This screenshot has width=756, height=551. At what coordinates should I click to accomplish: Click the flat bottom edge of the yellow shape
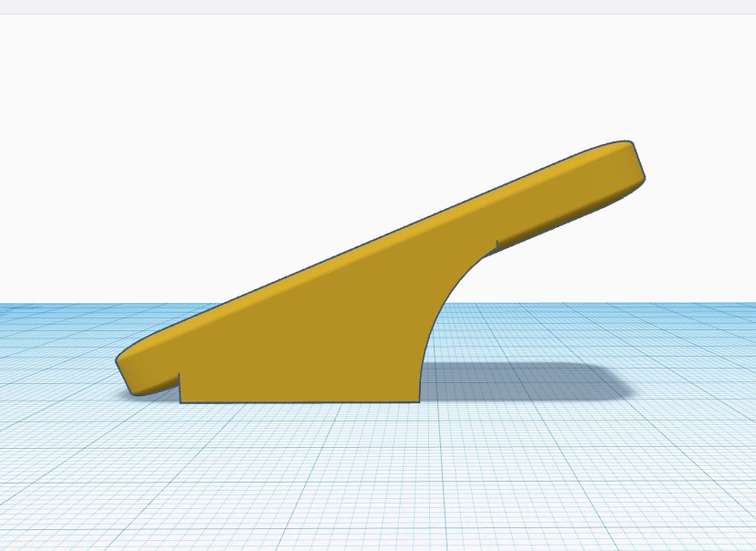click(299, 402)
